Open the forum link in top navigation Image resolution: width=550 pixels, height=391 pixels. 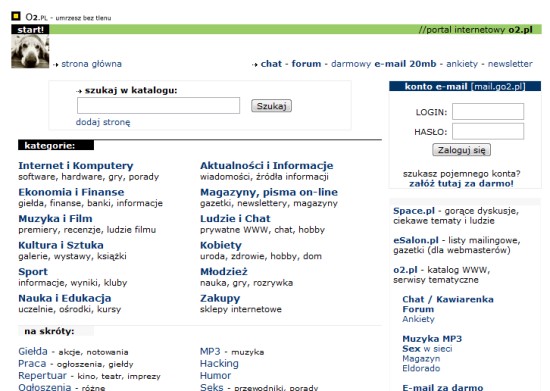click(306, 64)
